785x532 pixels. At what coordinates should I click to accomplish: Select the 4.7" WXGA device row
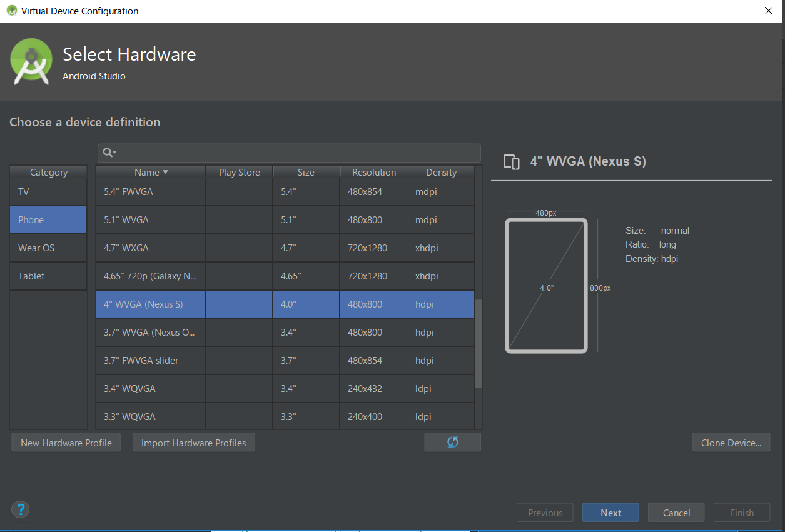coord(151,248)
